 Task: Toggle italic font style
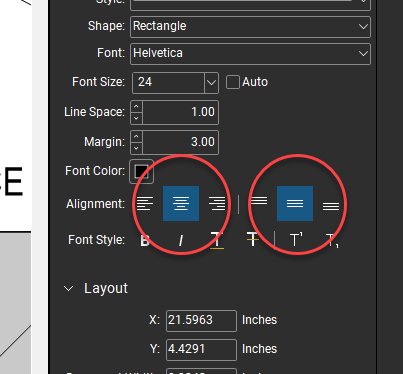point(181,240)
